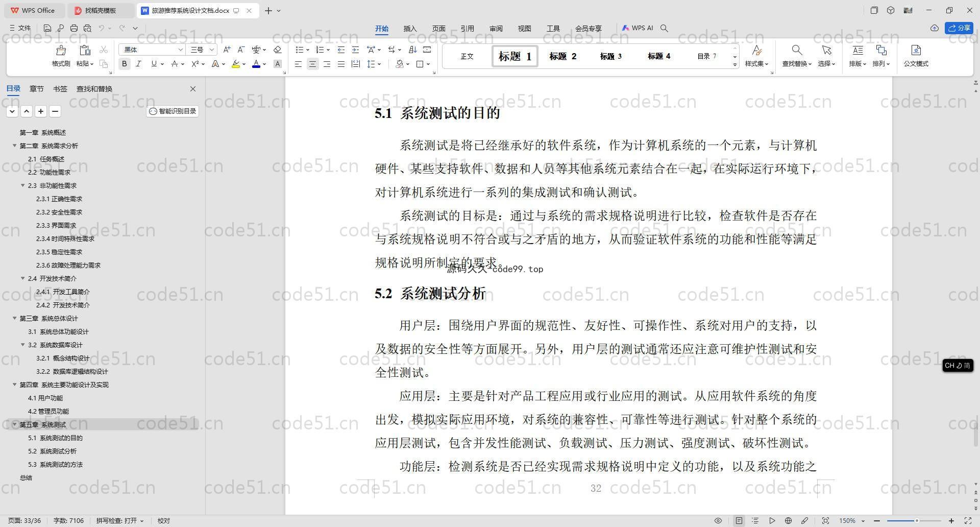This screenshot has width=980, height=527.
Task: Set paragraph alignment to right
Action: [327, 64]
